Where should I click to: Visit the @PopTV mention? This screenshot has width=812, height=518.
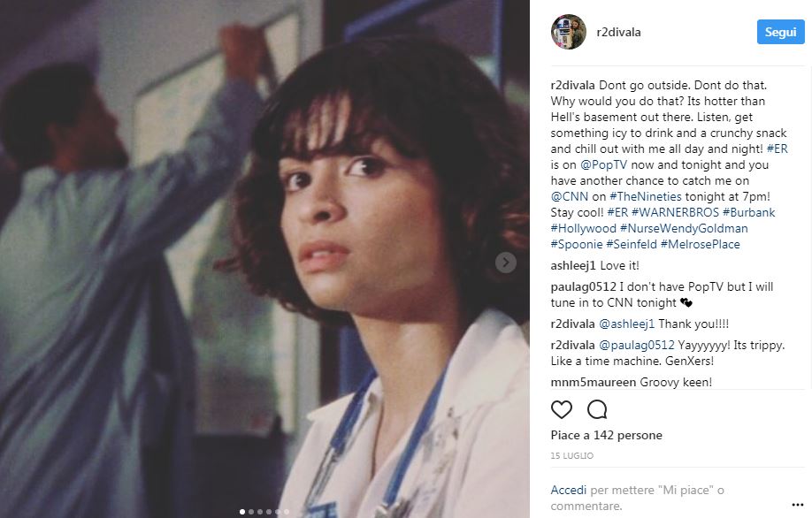[603, 165]
